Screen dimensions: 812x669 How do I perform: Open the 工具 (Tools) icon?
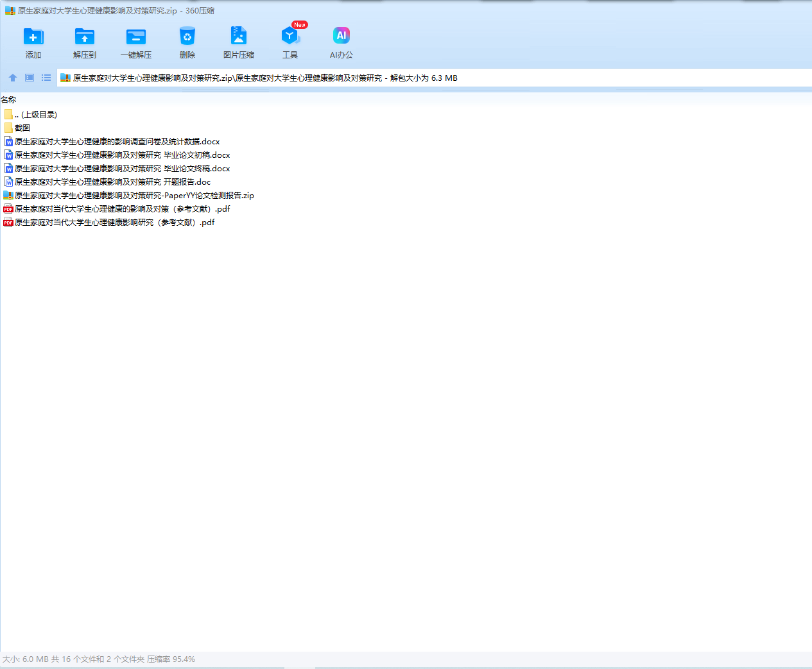pyautogui.click(x=290, y=36)
